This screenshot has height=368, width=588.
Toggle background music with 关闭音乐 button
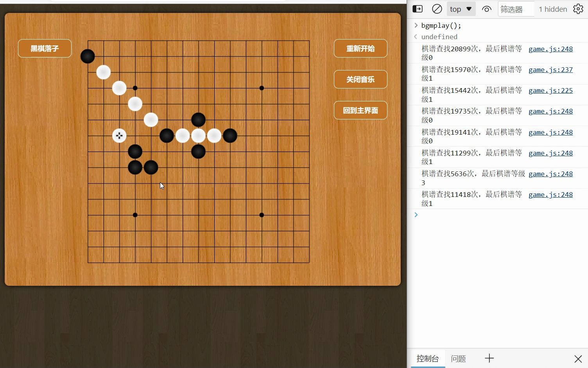360,79
